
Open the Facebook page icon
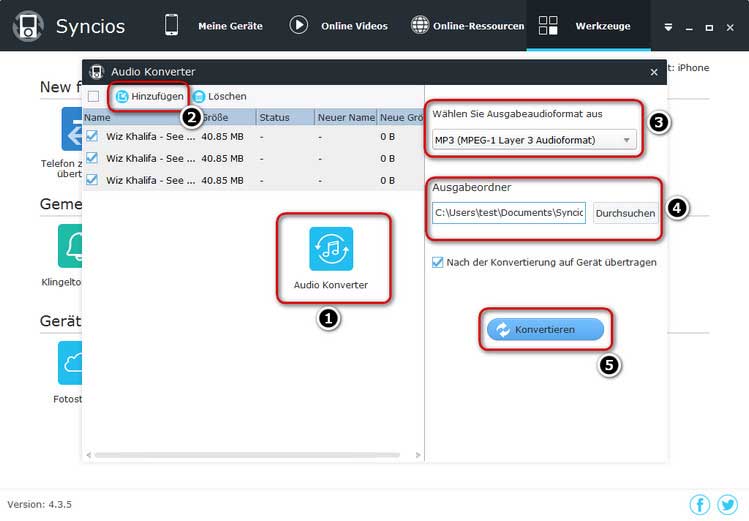[700, 504]
